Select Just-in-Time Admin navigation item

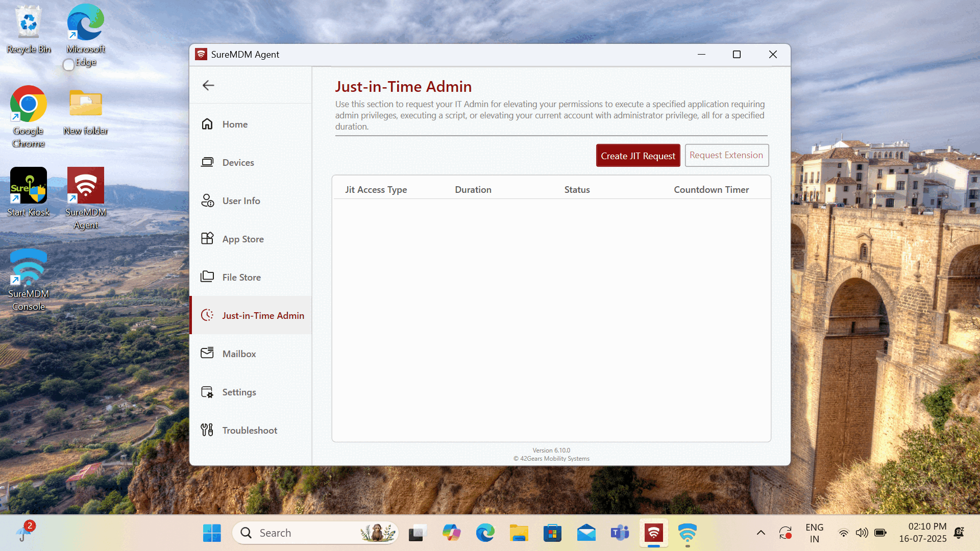[263, 315]
